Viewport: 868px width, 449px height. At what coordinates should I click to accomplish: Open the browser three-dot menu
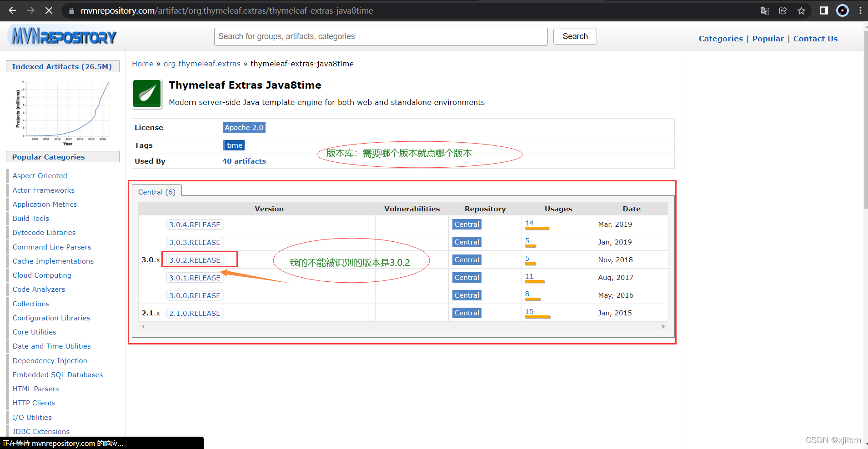(x=860, y=10)
